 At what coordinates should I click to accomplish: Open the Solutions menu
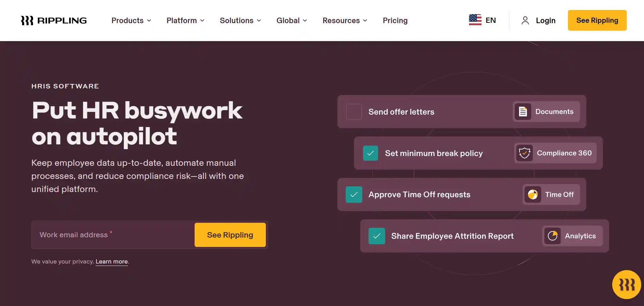click(241, 20)
